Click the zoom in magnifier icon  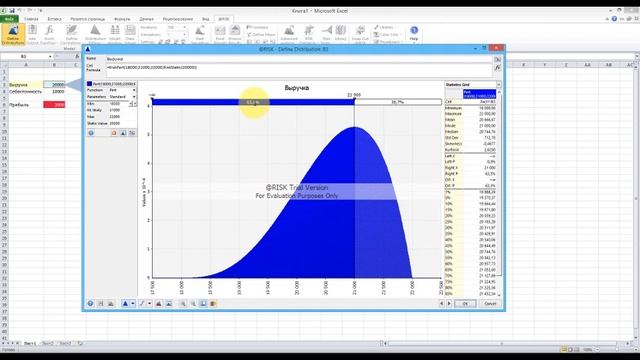[x=183, y=303]
